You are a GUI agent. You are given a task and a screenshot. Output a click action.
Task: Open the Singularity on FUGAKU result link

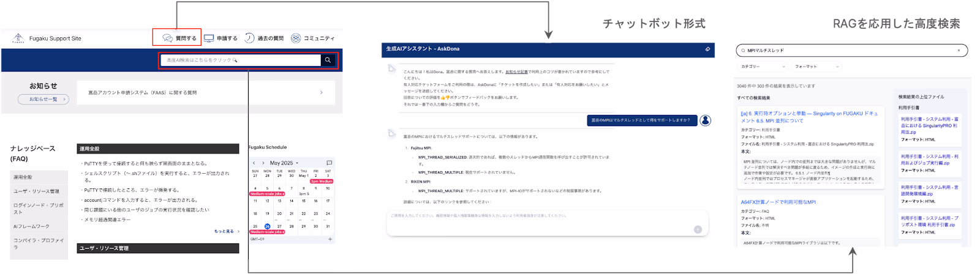pyautogui.click(x=809, y=117)
